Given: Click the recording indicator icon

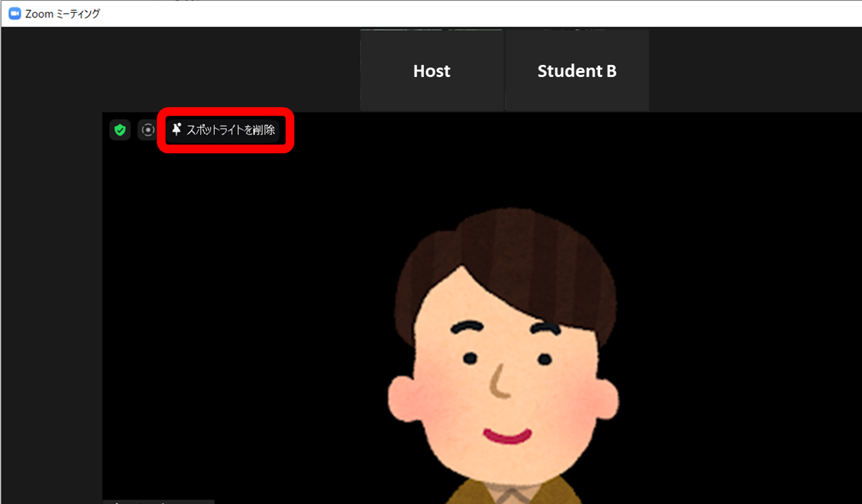Looking at the screenshot, I should [147, 130].
